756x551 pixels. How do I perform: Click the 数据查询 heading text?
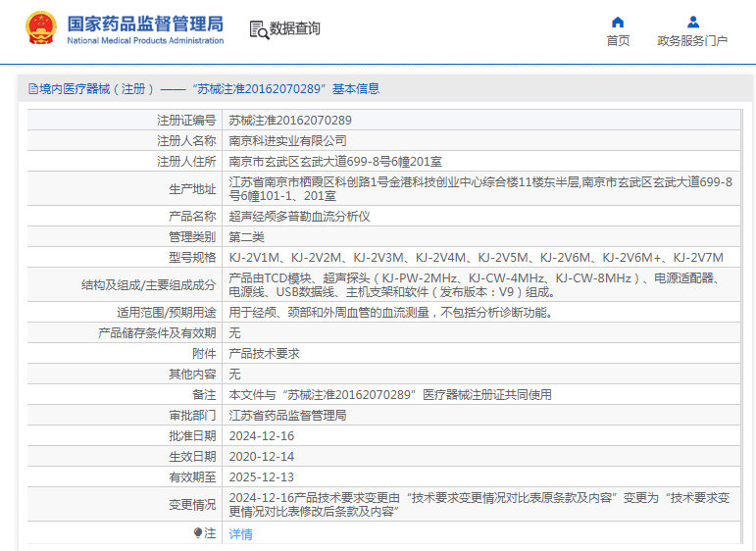pos(294,28)
